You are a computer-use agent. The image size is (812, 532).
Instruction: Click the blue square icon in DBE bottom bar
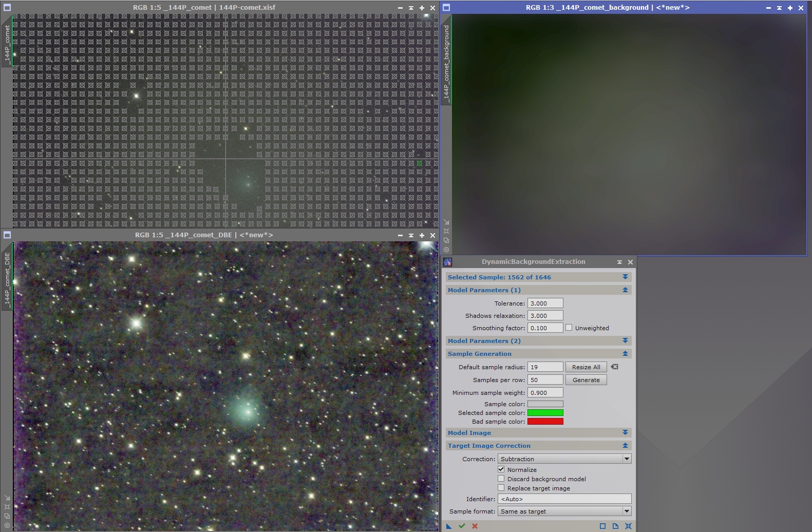click(602, 526)
